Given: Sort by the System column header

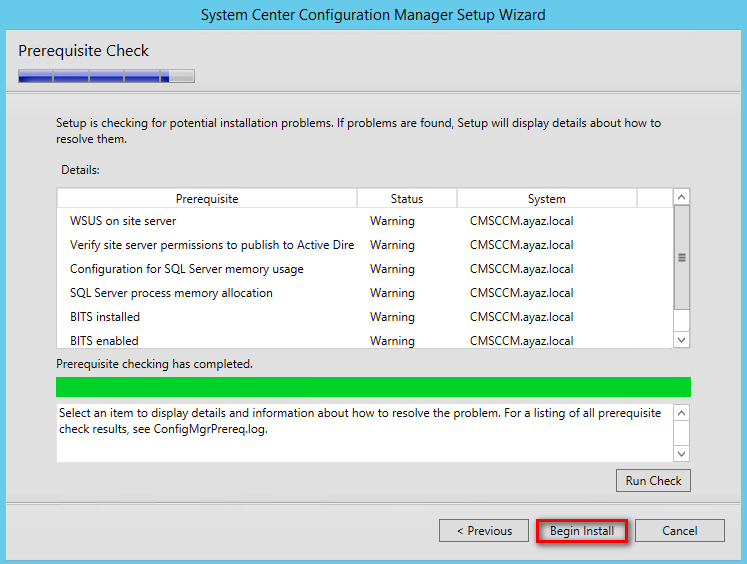Looking at the screenshot, I should [546, 199].
